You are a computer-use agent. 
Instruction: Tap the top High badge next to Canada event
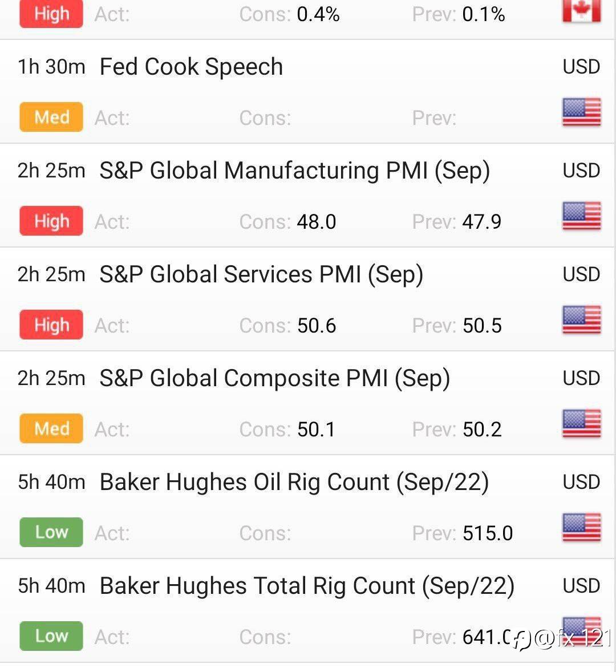[51, 14]
